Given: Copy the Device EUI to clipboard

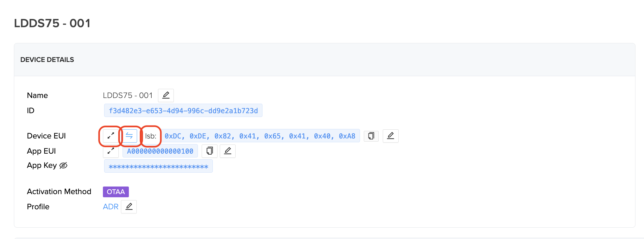Looking at the screenshot, I should (371, 136).
